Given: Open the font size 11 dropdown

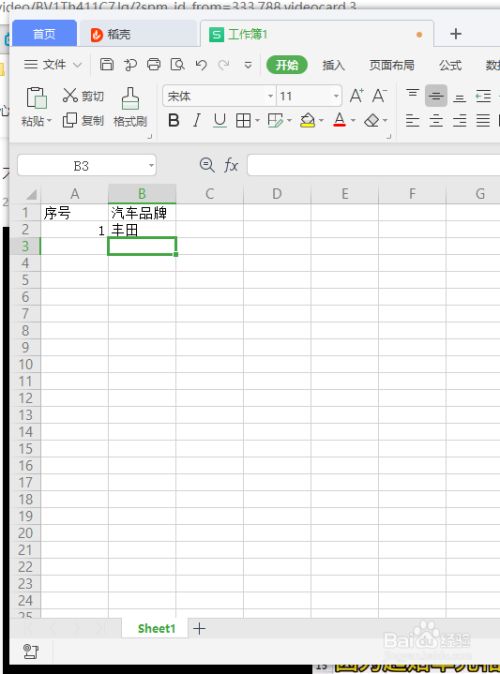Looking at the screenshot, I should (336, 96).
